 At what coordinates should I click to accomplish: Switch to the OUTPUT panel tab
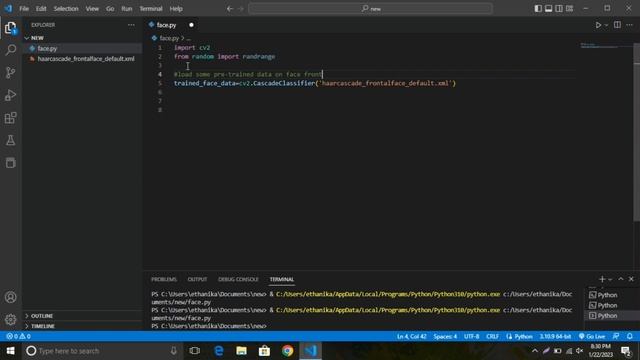[x=197, y=280]
